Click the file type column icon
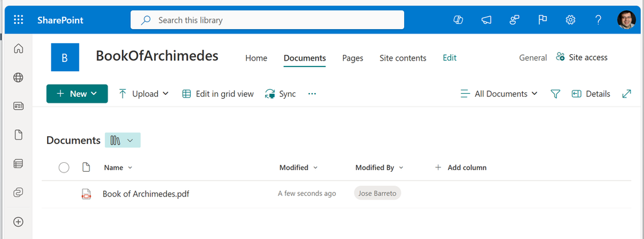 tap(86, 167)
